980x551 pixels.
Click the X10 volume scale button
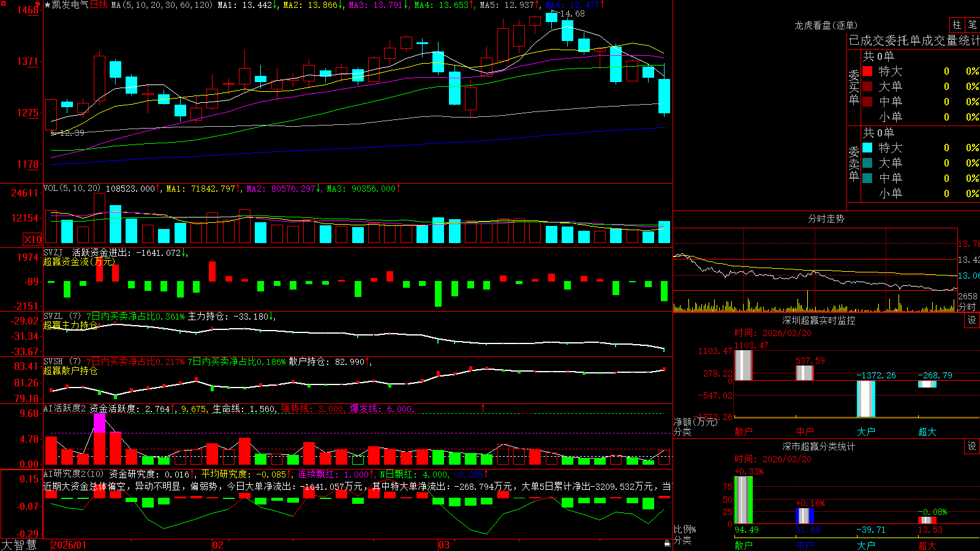point(32,239)
